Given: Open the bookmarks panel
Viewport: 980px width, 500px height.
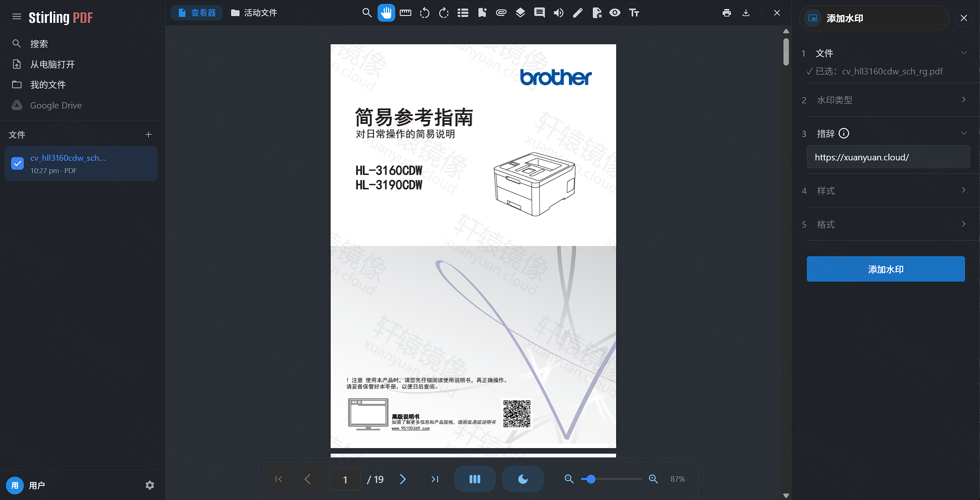Looking at the screenshot, I should [x=482, y=13].
